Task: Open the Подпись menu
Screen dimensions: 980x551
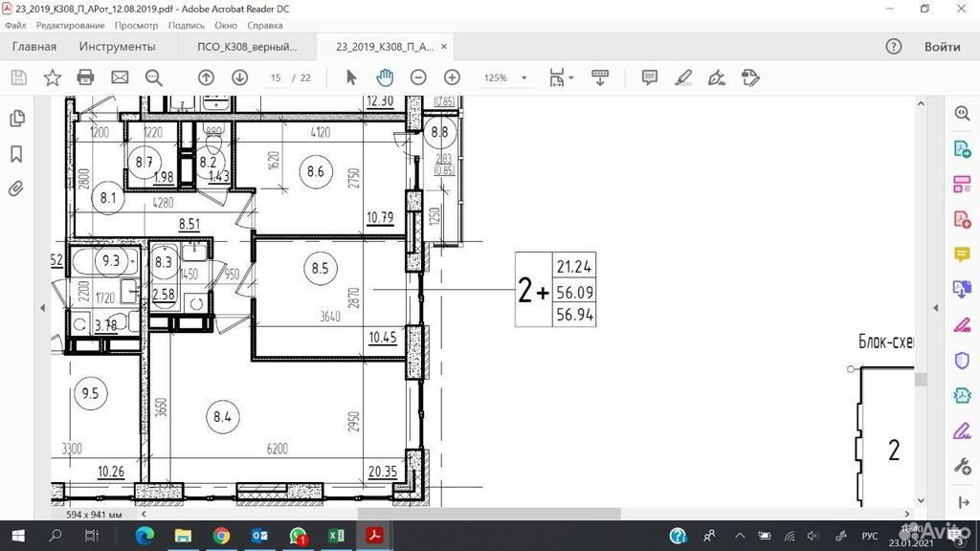Action: pos(187,26)
